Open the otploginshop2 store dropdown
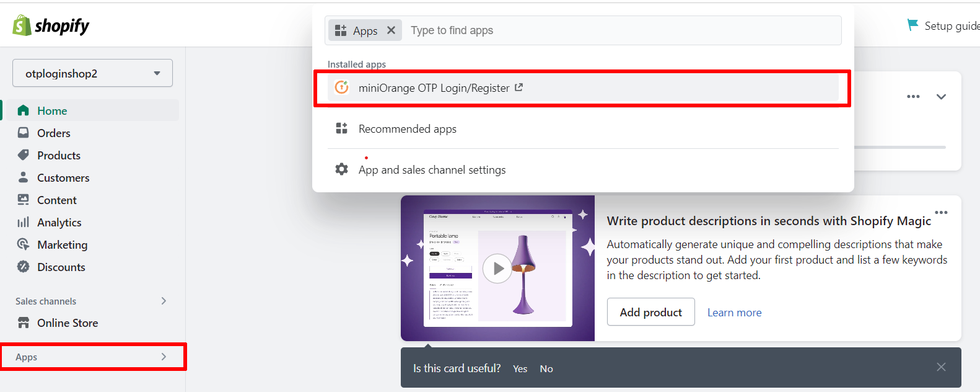The image size is (980, 392). [92, 73]
